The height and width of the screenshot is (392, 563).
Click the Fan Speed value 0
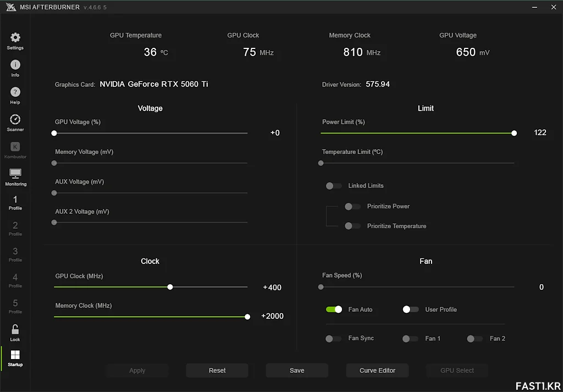click(x=542, y=287)
